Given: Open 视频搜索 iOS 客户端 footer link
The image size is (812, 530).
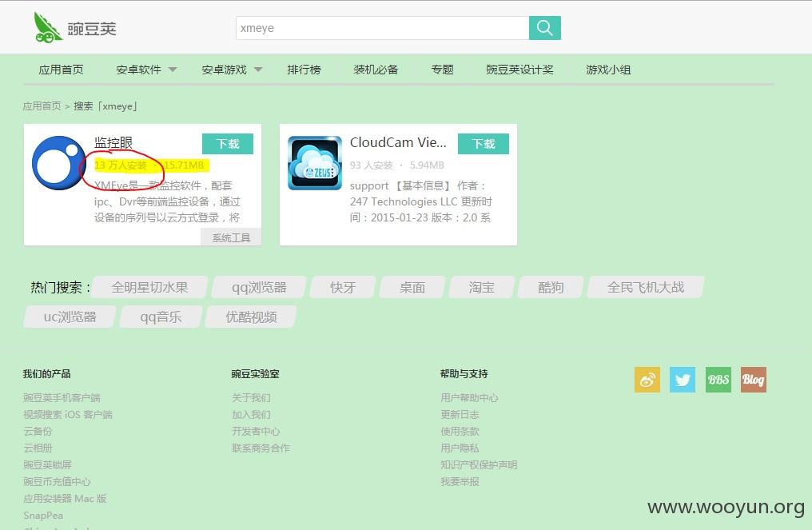Looking at the screenshot, I should pyautogui.click(x=68, y=414).
